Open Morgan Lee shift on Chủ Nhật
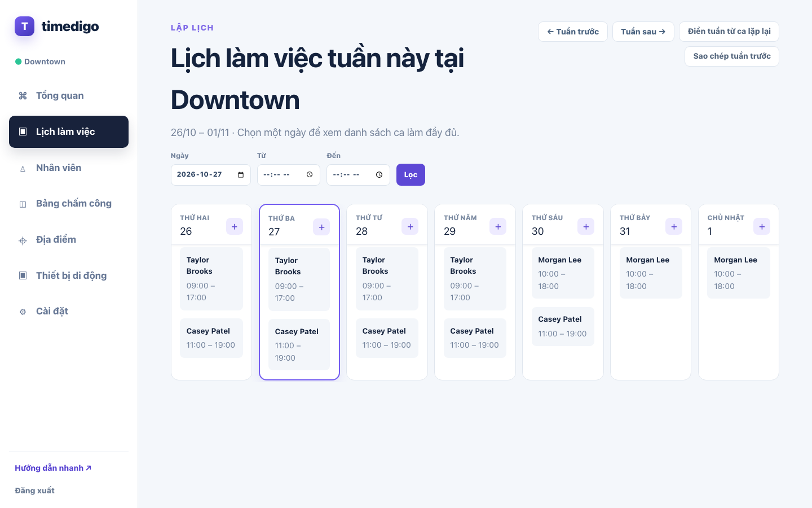The width and height of the screenshot is (812, 508). 739,273
